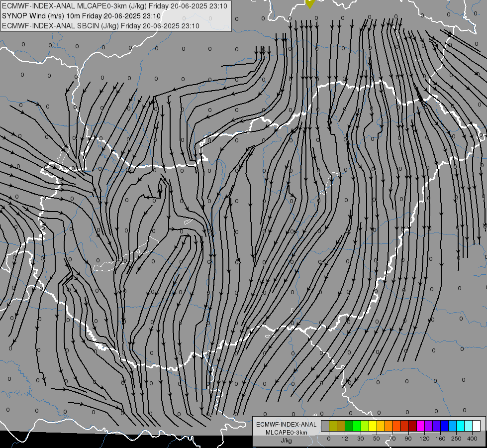The height and width of the screenshot is (448, 487).
Task: Select the purple legend swatch
Action: (429, 426)
